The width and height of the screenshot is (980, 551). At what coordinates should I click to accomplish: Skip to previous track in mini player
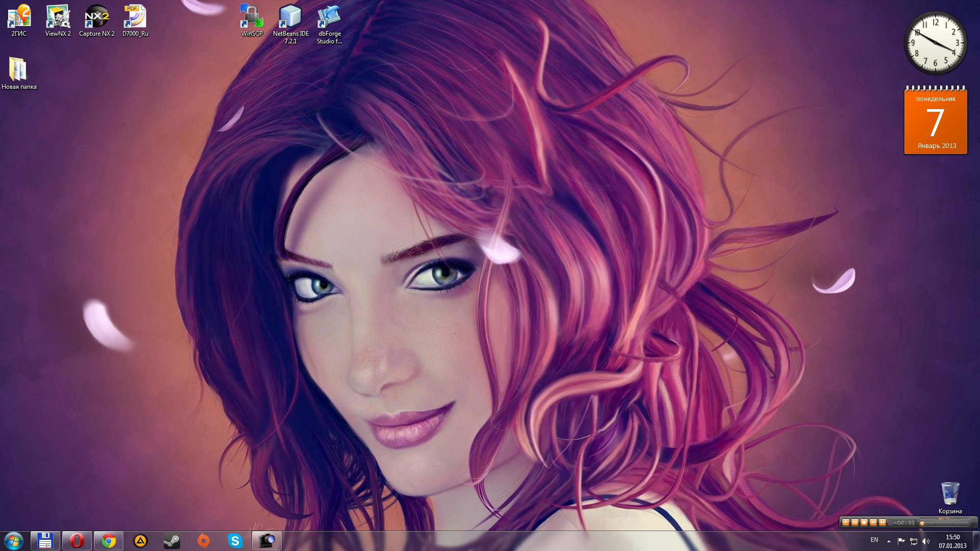tap(873, 522)
